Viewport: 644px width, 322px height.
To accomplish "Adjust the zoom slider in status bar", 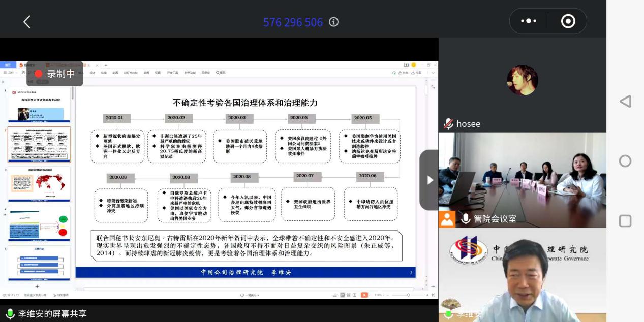I will [408, 295].
